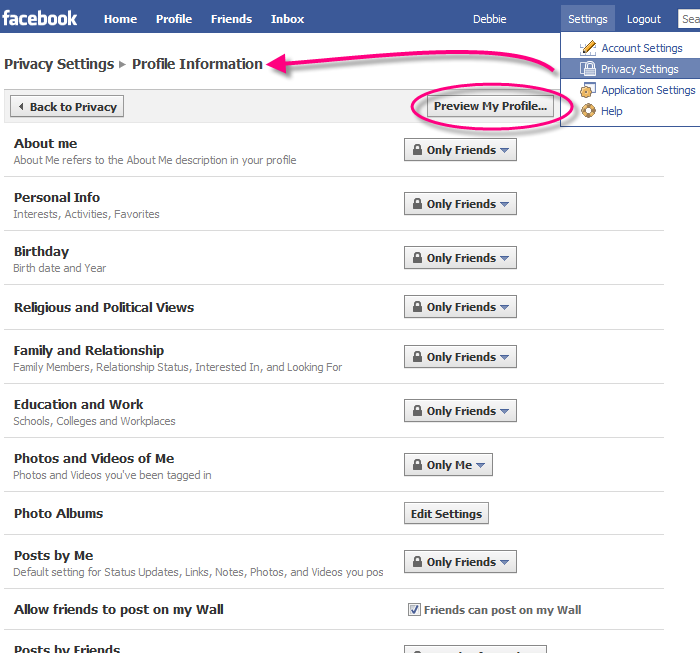Click the Interests, Activities, Favorites description

coord(86,214)
